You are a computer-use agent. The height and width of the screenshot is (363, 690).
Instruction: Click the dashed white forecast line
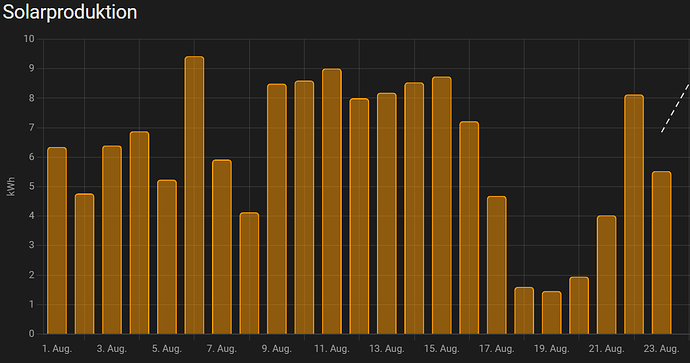[x=675, y=108]
